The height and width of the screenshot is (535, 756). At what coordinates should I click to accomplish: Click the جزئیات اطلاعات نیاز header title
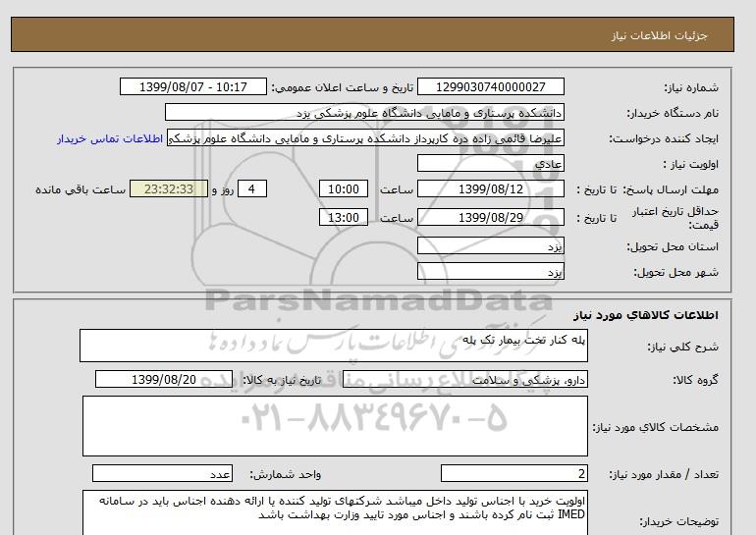pyautogui.click(x=659, y=35)
